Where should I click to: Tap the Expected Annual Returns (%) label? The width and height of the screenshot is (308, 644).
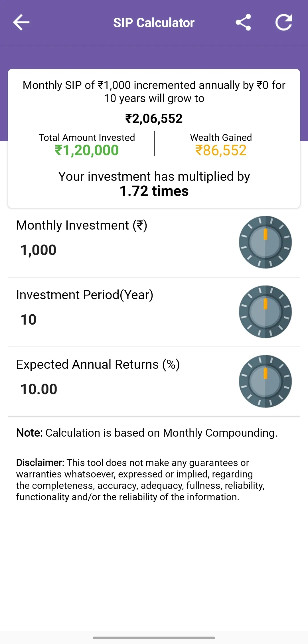(x=98, y=364)
